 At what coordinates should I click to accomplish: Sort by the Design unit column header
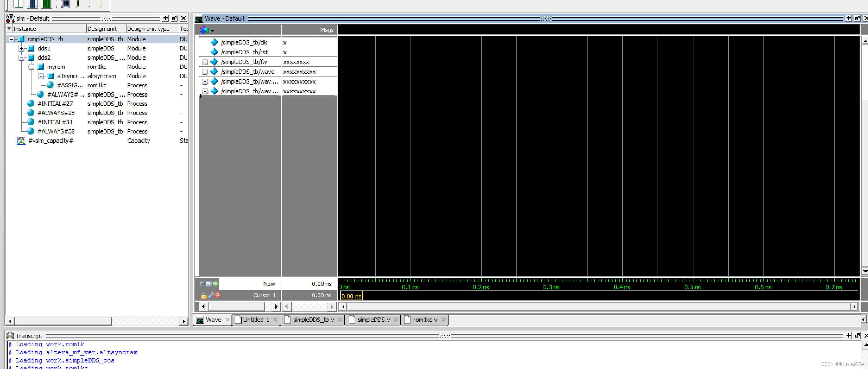tap(102, 28)
